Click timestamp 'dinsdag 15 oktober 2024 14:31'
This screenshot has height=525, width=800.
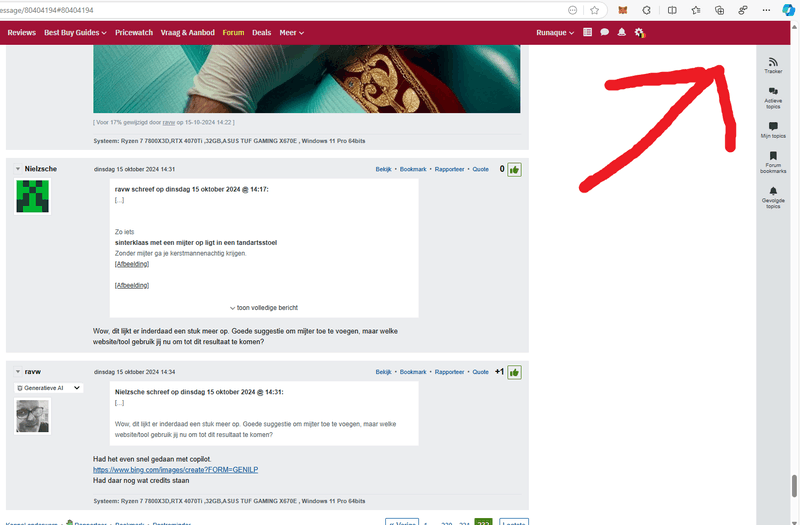tap(134, 169)
